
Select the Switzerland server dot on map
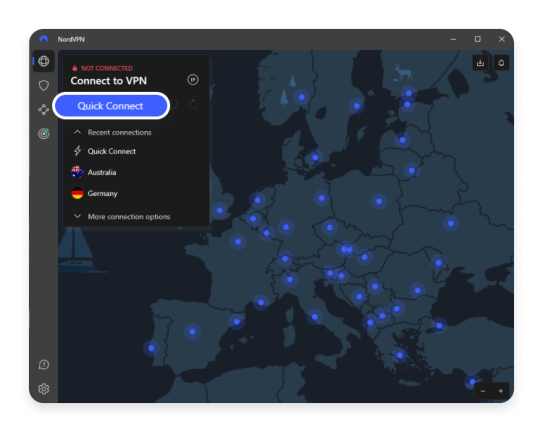tap(285, 258)
